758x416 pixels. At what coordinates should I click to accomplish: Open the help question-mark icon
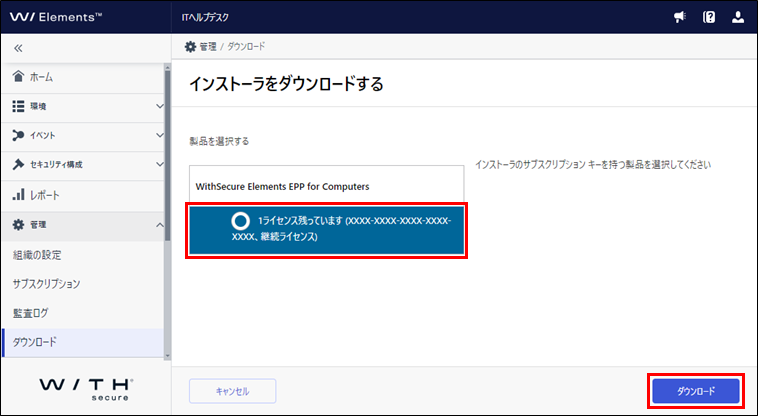709,17
